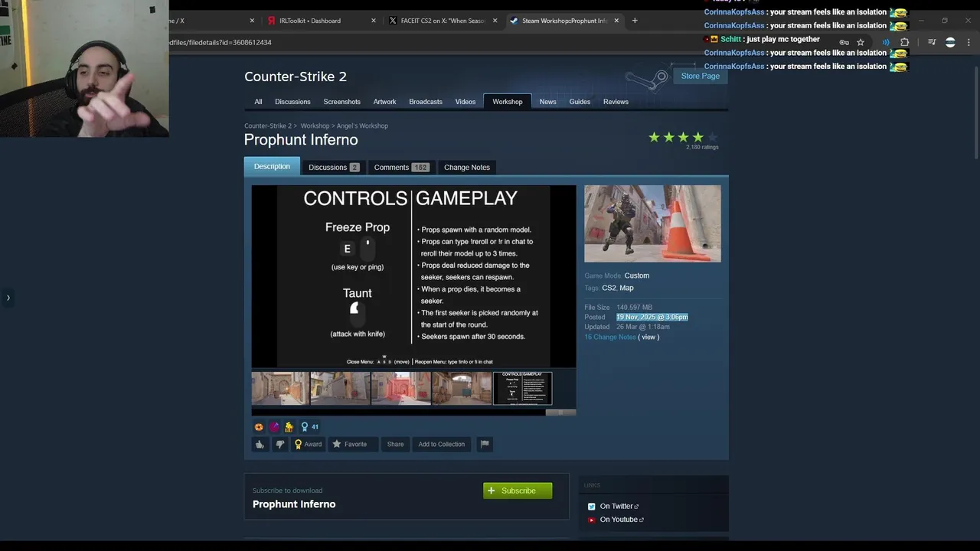This screenshot has width=980, height=551.
Task: Select first map screenshot thumbnail
Action: pos(280,389)
